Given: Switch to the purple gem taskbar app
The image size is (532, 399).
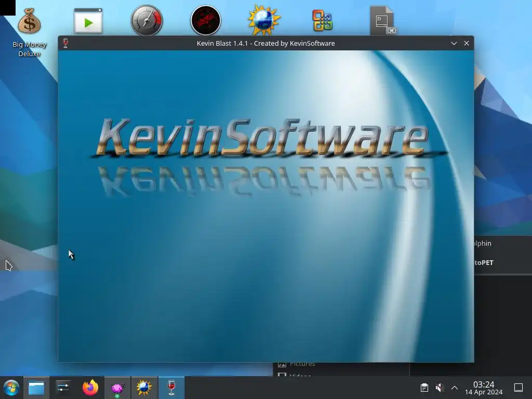Looking at the screenshot, I should click(x=117, y=388).
